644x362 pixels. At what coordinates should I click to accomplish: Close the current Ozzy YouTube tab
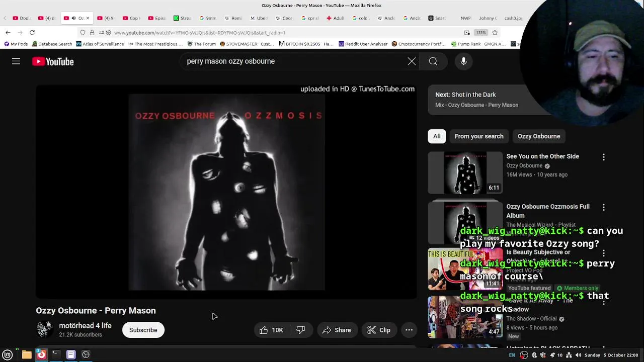88,18
